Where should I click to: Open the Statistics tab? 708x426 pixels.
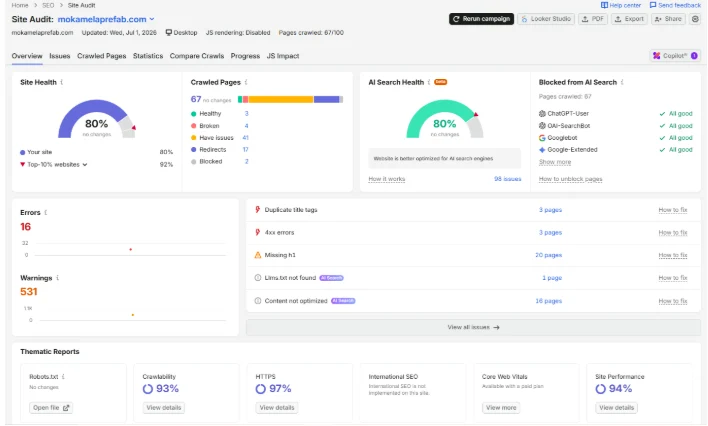[148, 56]
